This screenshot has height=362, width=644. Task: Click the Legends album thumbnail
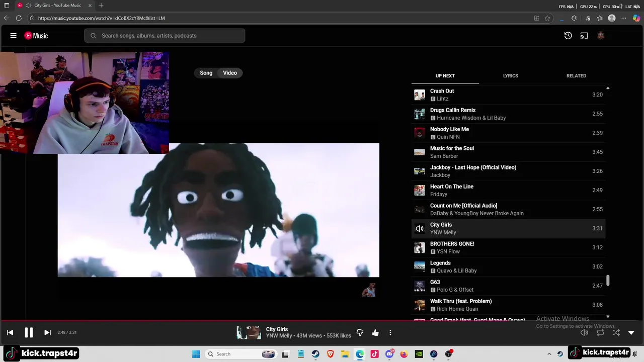pos(419,266)
